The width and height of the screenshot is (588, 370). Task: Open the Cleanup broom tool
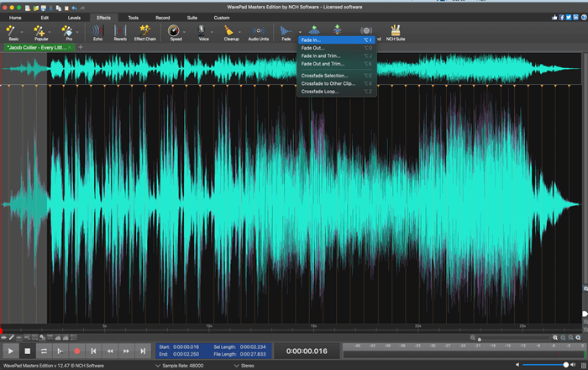point(229,32)
